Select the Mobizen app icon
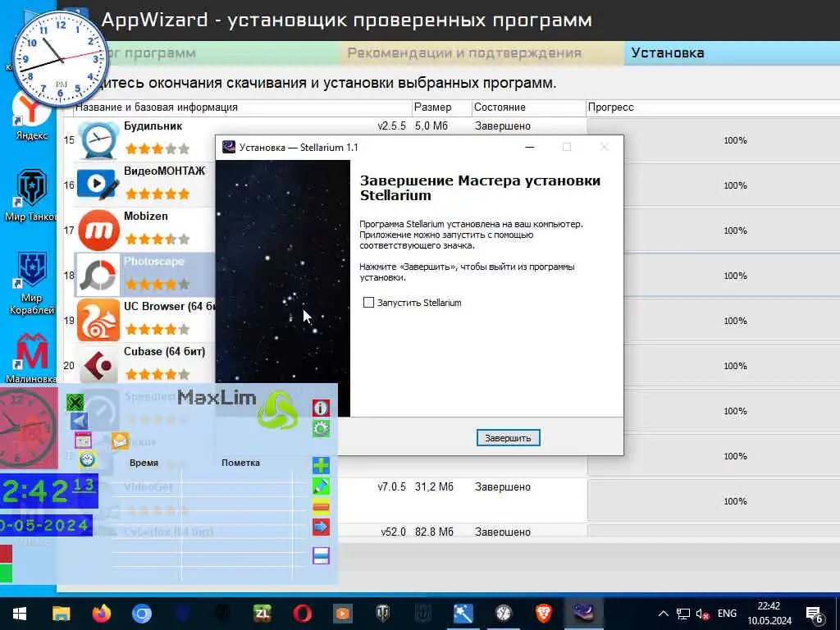 tap(98, 231)
